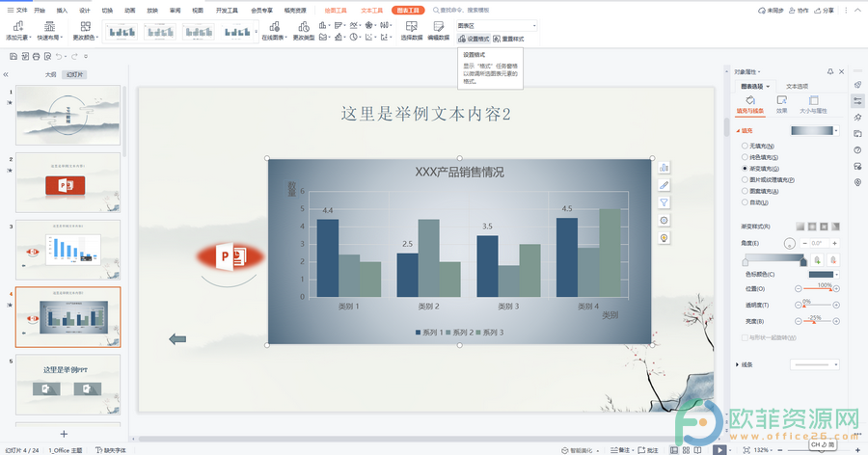This screenshot has height=455, width=868.
Task: Pin the 对象属性 panel with the pin icon
Action: pyautogui.click(x=829, y=71)
